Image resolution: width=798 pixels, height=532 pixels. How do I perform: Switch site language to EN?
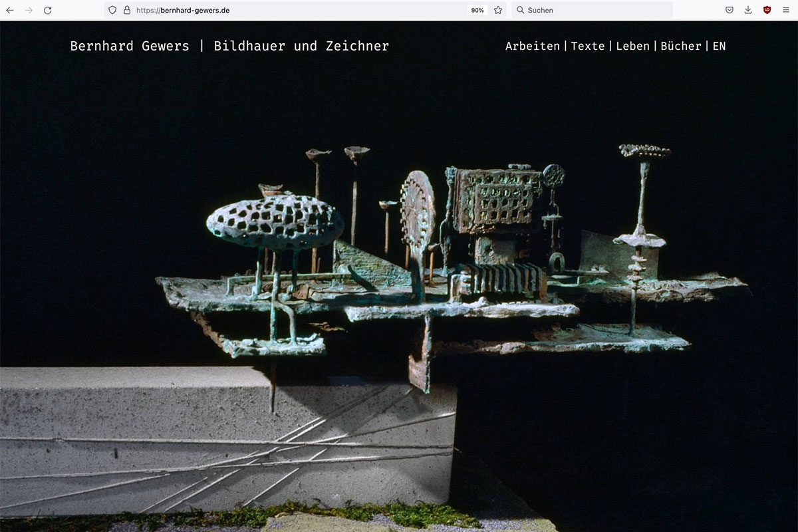click(x=719, y=46)
